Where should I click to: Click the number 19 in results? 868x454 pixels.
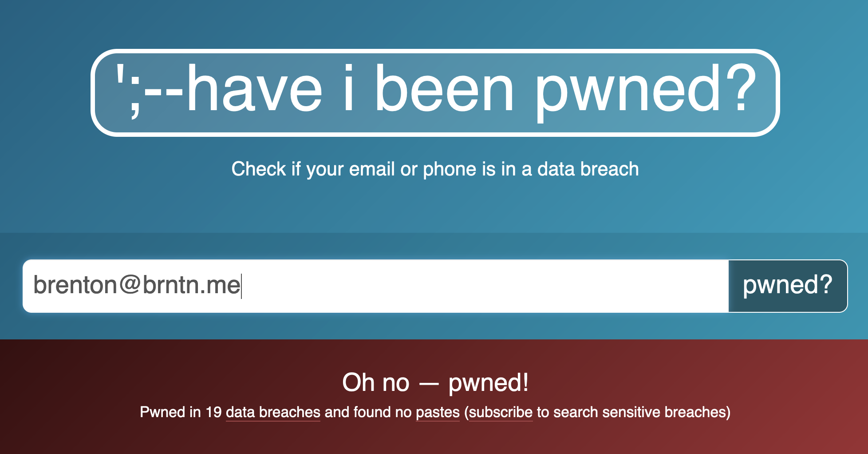coord(213,412)
